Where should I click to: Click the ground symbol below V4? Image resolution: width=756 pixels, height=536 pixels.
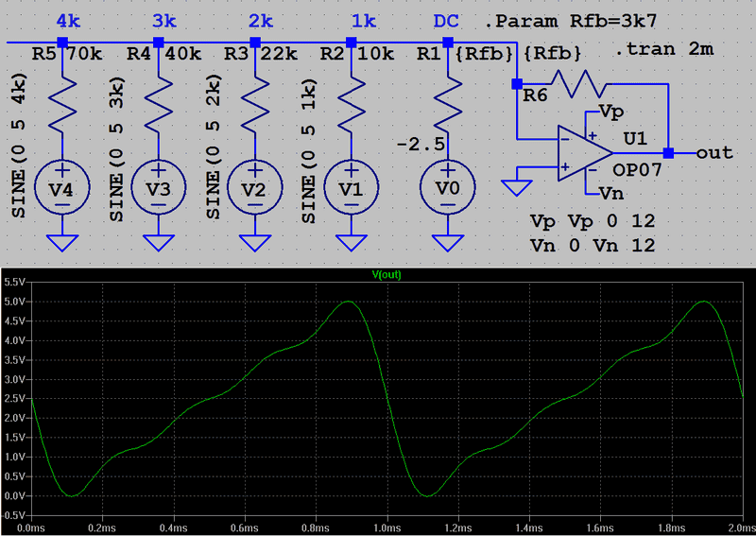62,243
